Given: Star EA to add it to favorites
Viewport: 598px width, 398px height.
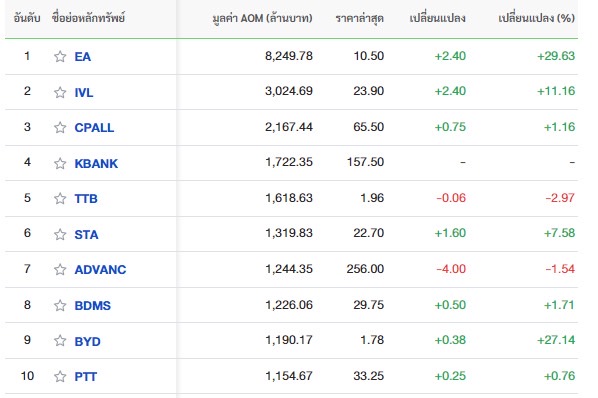Looking at the screenshot, I should coord(60,56).
